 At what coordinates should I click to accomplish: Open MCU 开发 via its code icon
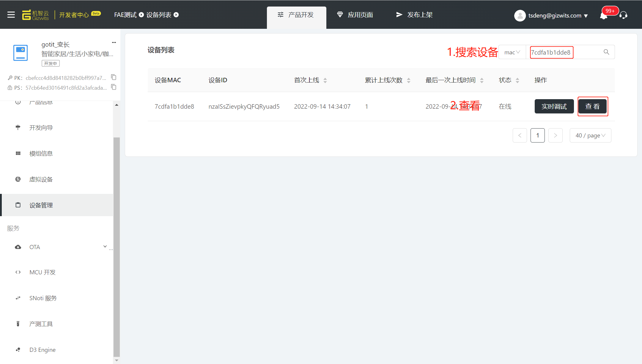coord(18,272)
